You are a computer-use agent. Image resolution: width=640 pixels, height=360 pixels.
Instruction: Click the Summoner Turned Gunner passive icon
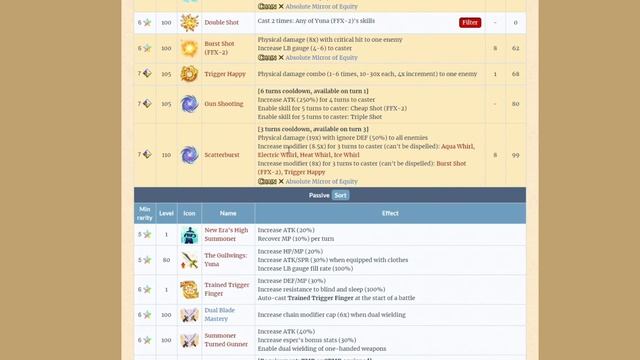click(189, 340)
